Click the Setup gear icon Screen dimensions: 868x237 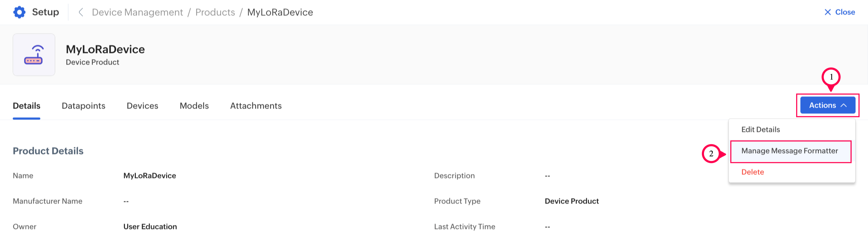(x=19, y=12)
